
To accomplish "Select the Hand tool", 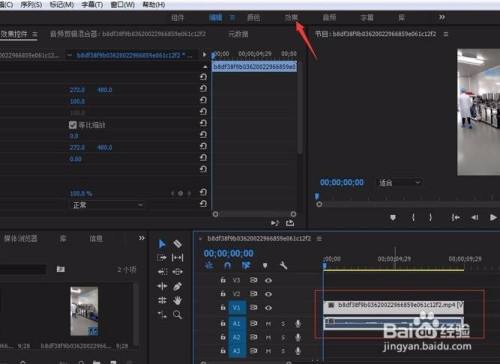I will coord(177,301).
